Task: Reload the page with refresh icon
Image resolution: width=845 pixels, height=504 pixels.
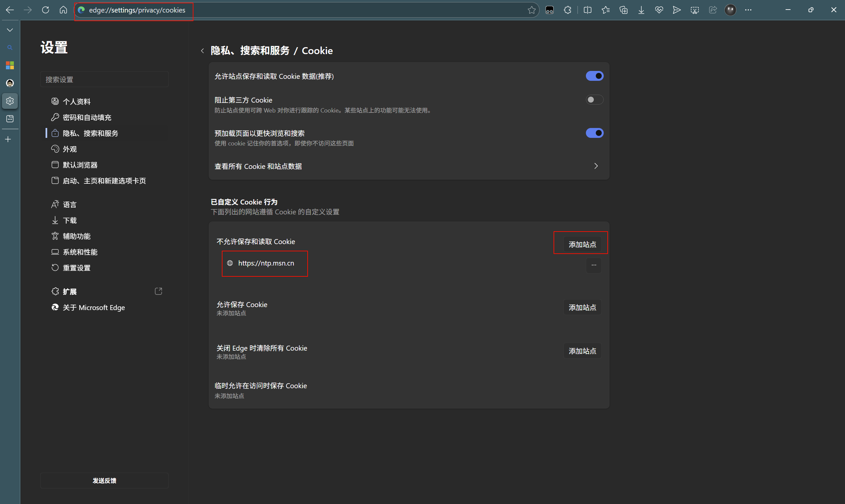Action: 46,10
